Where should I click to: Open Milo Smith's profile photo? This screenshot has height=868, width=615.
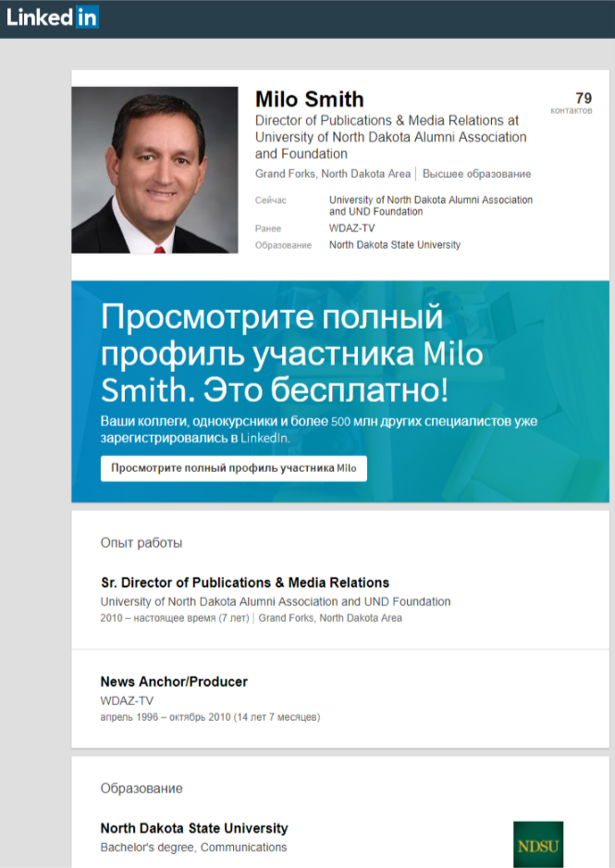pyautogui.click(x=154, y=170)
